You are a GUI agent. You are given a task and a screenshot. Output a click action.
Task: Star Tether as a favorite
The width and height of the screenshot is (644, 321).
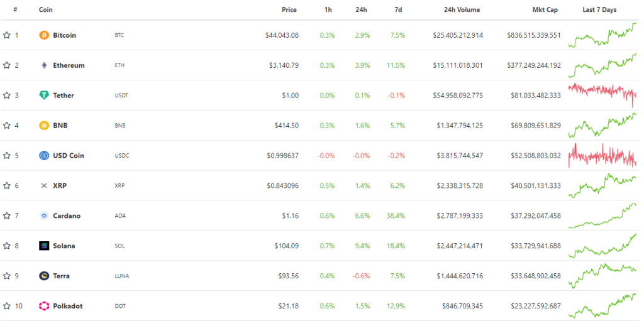point(6,95)
